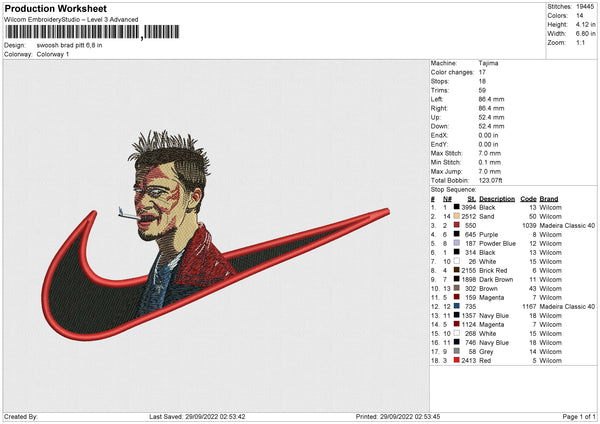Click the Down measurement label
This screenshot has width=600, height=424.
[439, 126]
